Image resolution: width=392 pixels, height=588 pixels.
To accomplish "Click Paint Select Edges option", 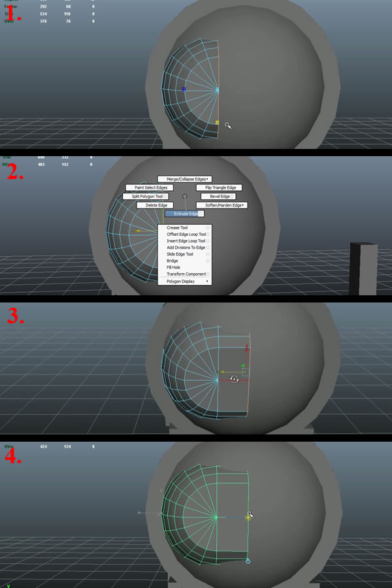I will (x=150, y=188).
